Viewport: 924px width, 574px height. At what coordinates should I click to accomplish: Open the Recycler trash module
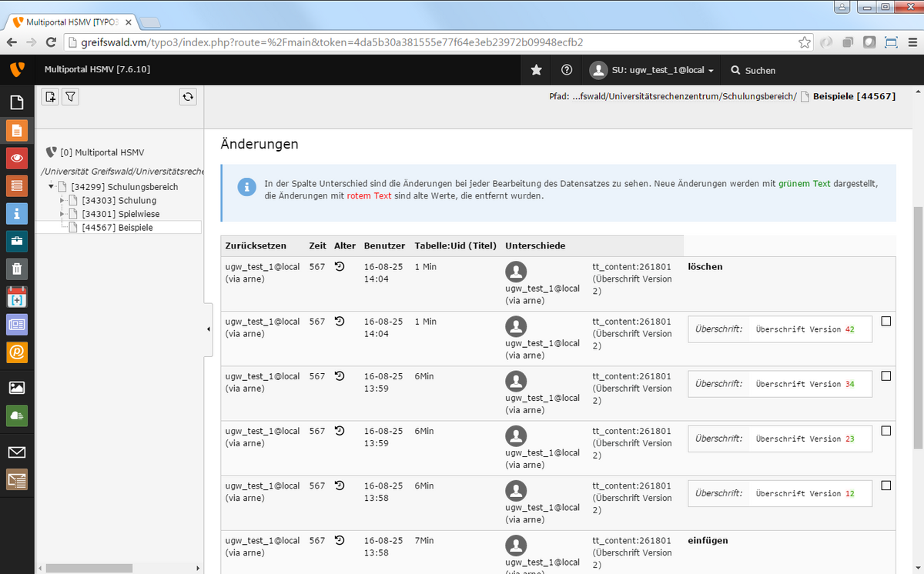pos(17,269)
